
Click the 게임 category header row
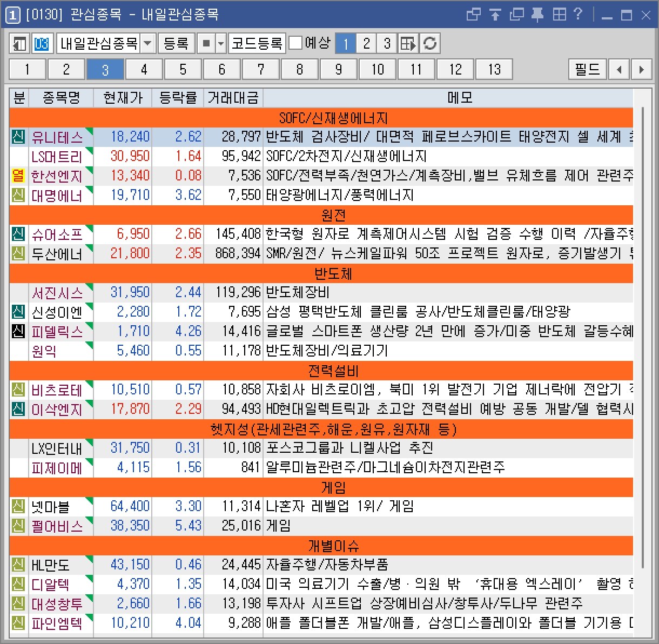pos(321,487)
